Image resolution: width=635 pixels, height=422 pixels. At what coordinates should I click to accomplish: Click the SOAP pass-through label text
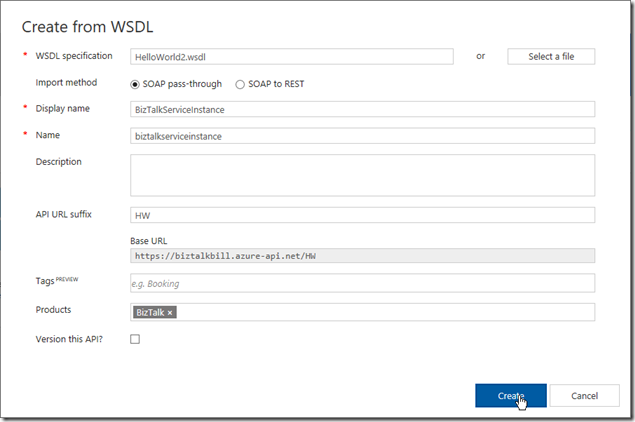click(x=182, y=84)
